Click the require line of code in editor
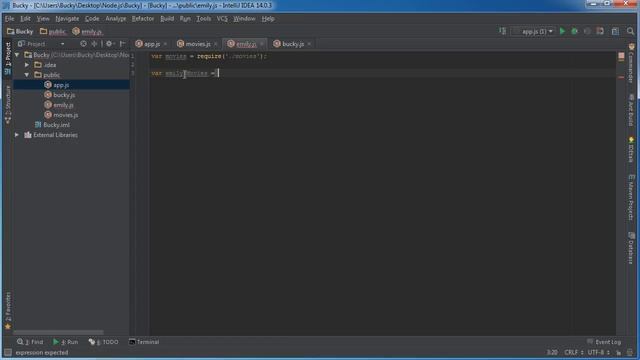The height and width of the screenshot is (360, 640). (x=209, y=56)
